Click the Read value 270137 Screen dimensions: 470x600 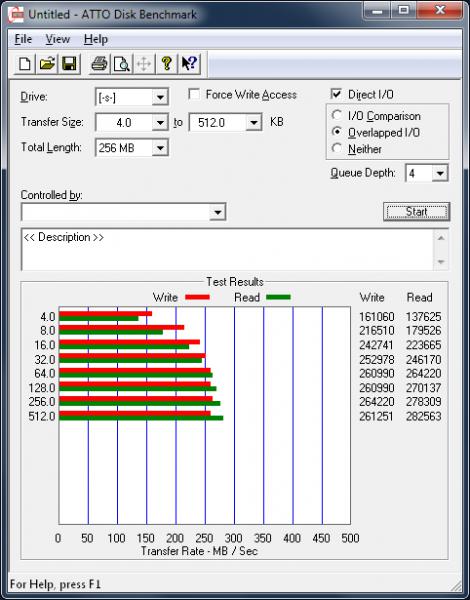424,388
